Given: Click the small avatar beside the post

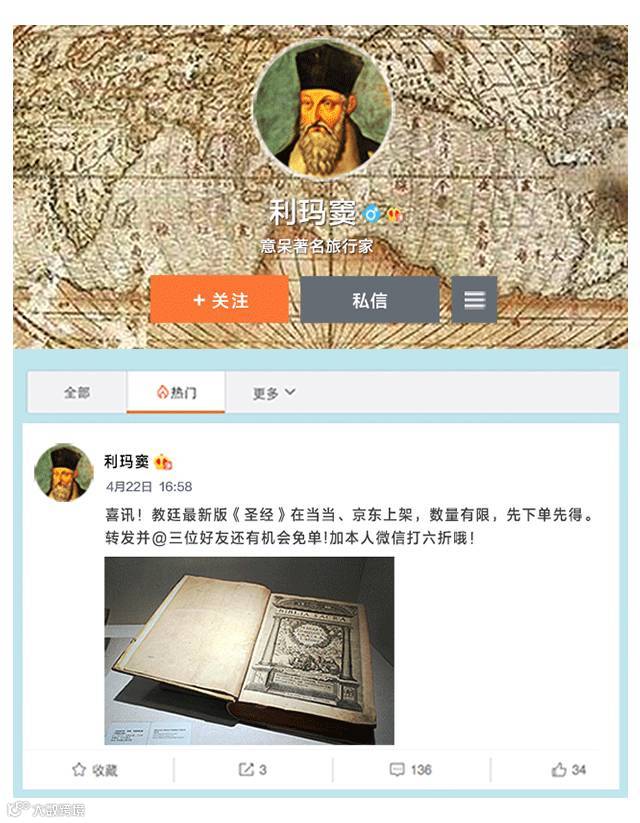Looking at the screenshot, I should [x=64, y=472].
